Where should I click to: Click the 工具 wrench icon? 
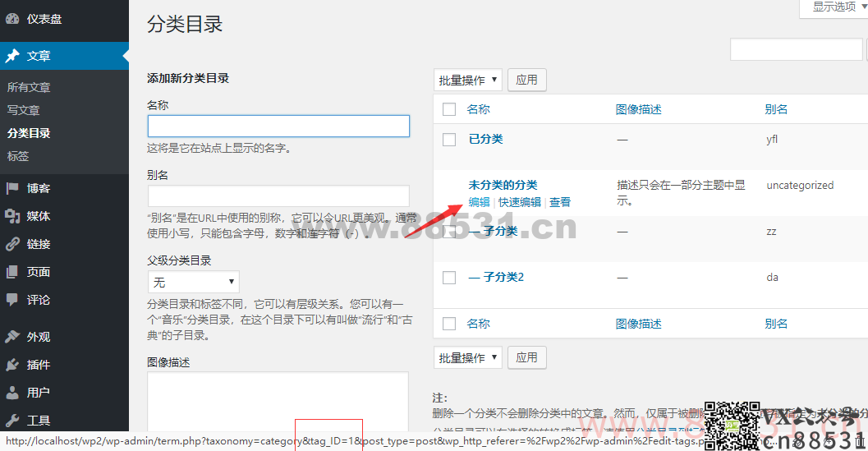tap(12, 420)
